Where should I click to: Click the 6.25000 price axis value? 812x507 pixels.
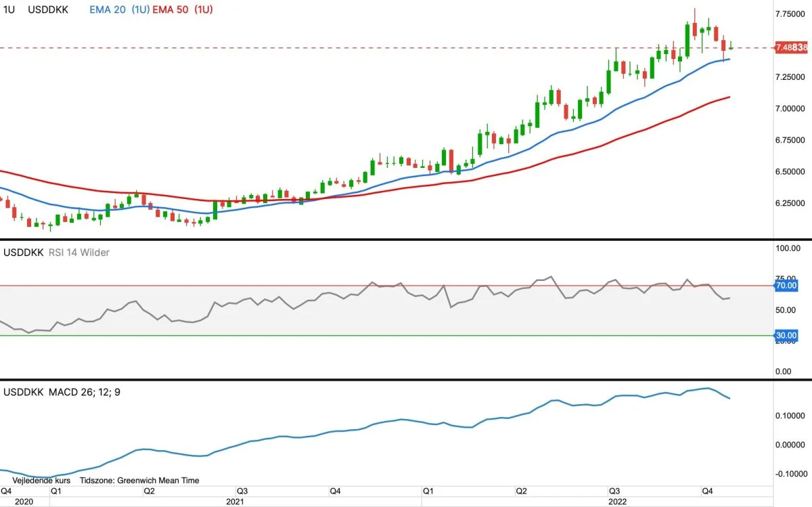pos(792,203)
